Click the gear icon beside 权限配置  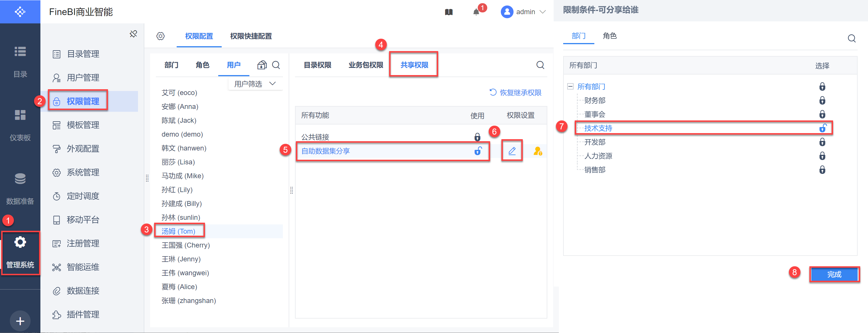[160, 36]
